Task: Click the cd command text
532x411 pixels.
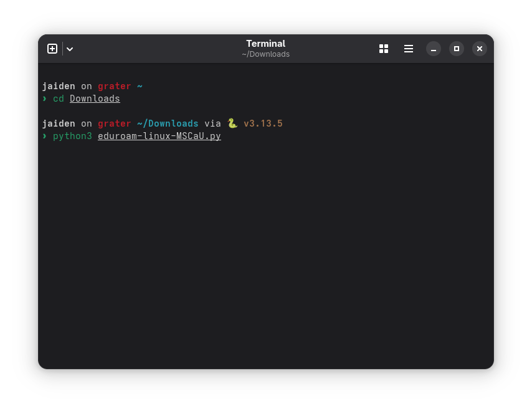Action: (58, 99)
